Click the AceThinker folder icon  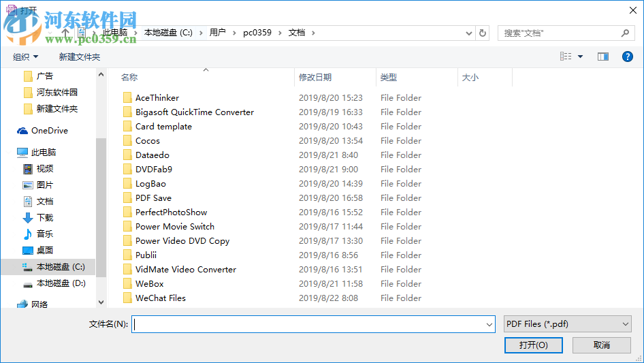127,98
